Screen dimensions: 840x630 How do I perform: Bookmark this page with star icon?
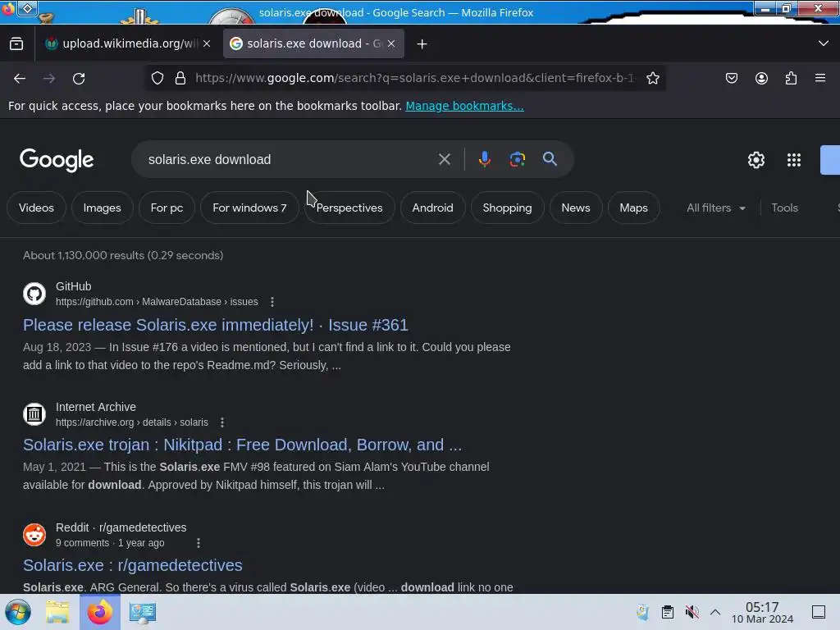click(652, 78)
